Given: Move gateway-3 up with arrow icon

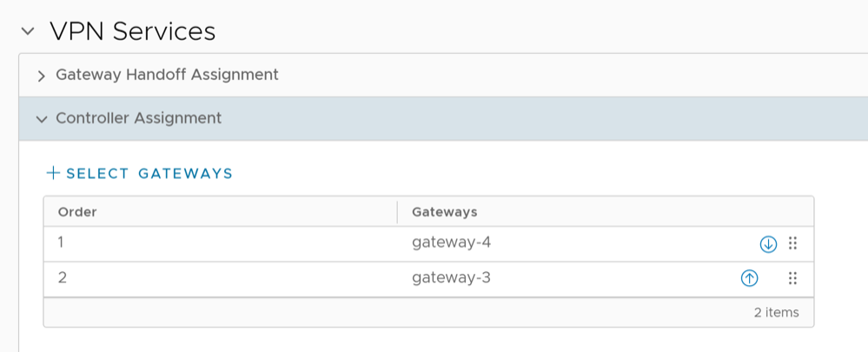Looking at the screenshot, I should pos(749,278).
